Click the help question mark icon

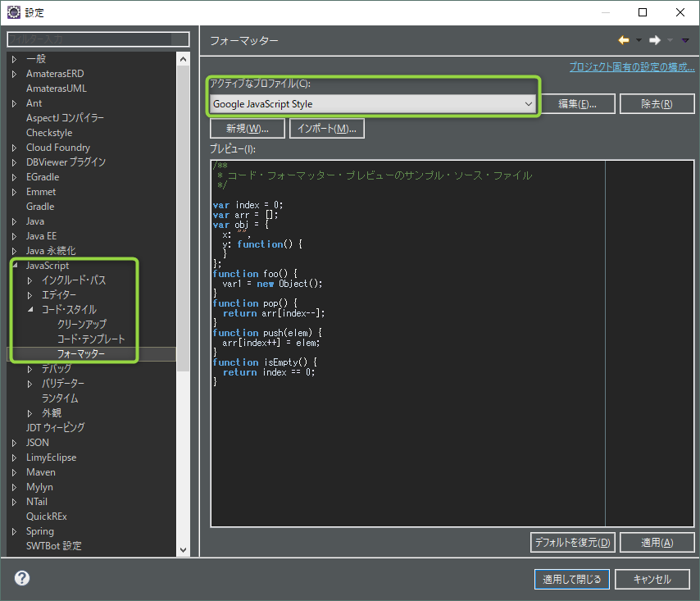pos(22,578)
